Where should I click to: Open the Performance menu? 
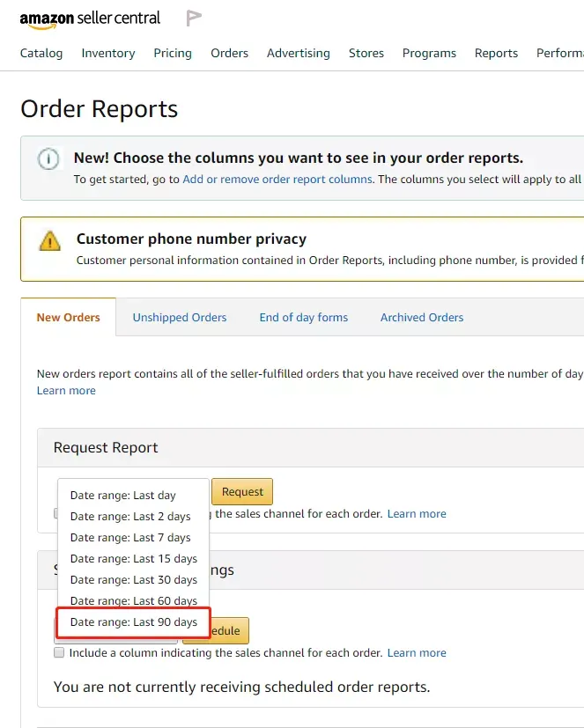click(x=560, y=53)
